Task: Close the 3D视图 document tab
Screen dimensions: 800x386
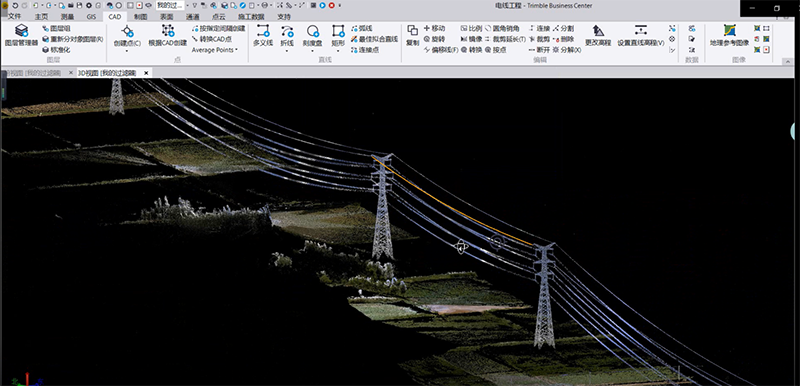Action: coord(146,73)
